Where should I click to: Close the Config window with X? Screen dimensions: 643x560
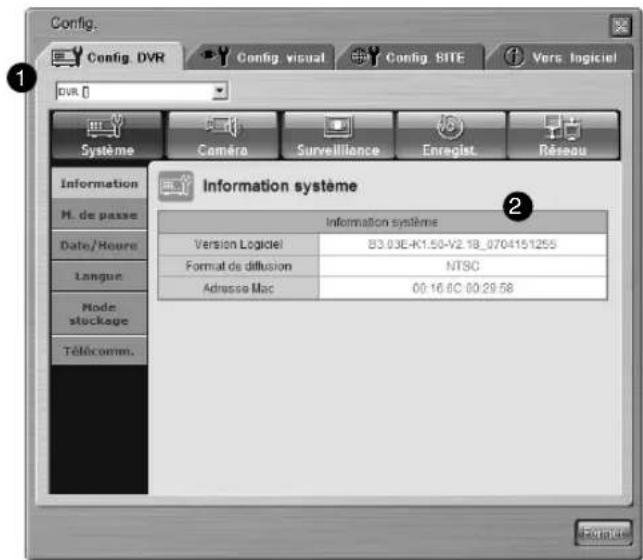[620, 25]
